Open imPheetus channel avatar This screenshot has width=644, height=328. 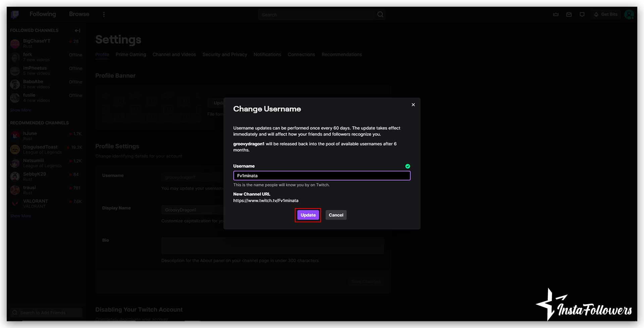pos(15,71)
